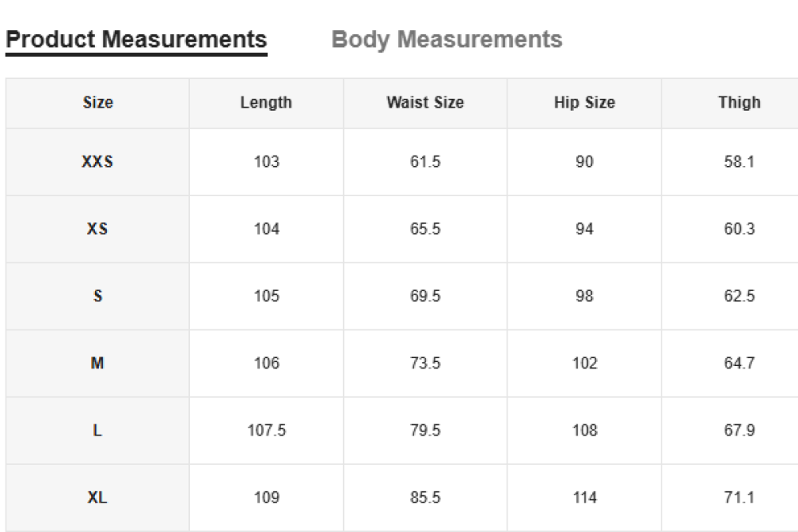This screenshot has width=798, height=532.
Task: Click the Size column header
Action: click(x=97, y=103)
